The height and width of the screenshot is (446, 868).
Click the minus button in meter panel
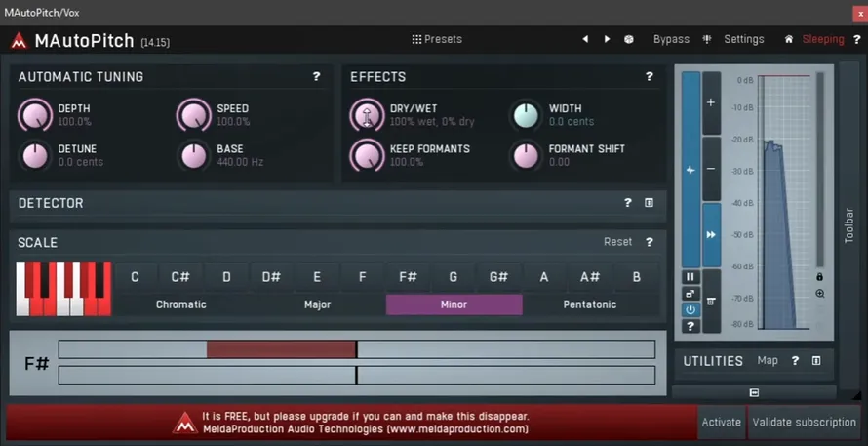point(711,169)
